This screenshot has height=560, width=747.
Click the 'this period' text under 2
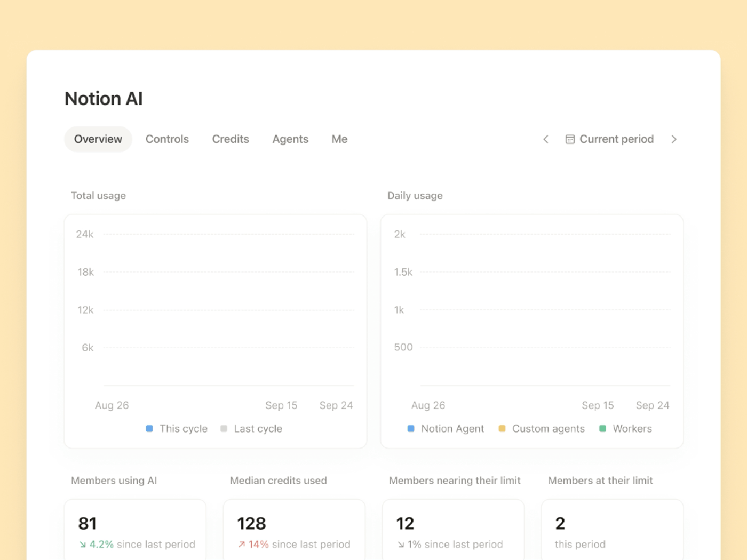580,545
